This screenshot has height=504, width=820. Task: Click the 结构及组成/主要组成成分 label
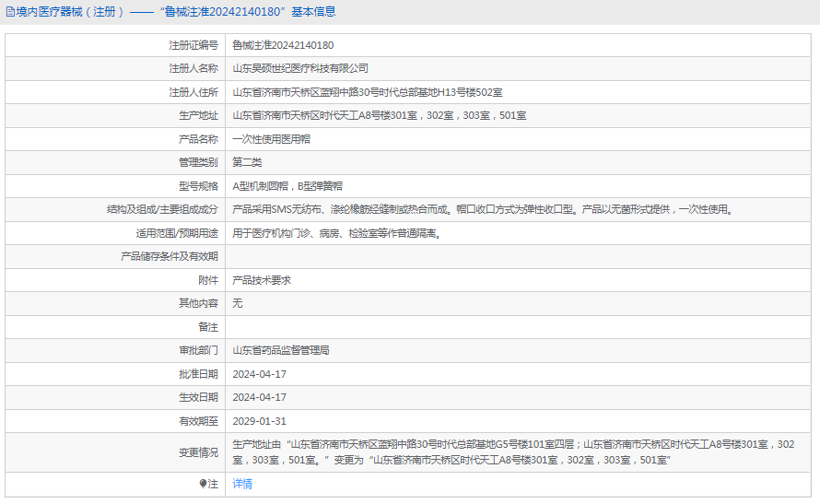point(162,210)
